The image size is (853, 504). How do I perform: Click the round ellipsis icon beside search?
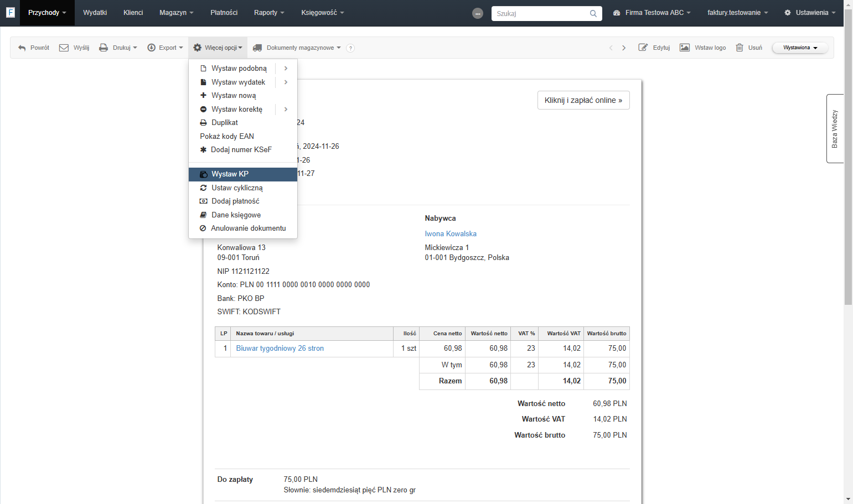point(478,13)
